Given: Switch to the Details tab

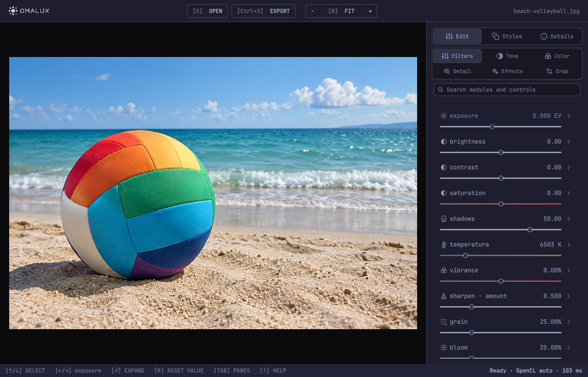Looking at the screenshot, I should tap(557, 36).
